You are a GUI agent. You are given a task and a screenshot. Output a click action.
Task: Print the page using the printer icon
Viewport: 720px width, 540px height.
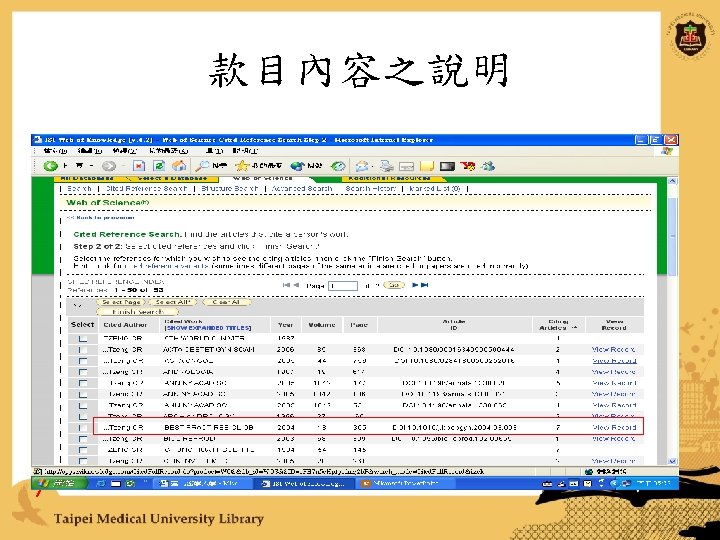pos(387,166)
